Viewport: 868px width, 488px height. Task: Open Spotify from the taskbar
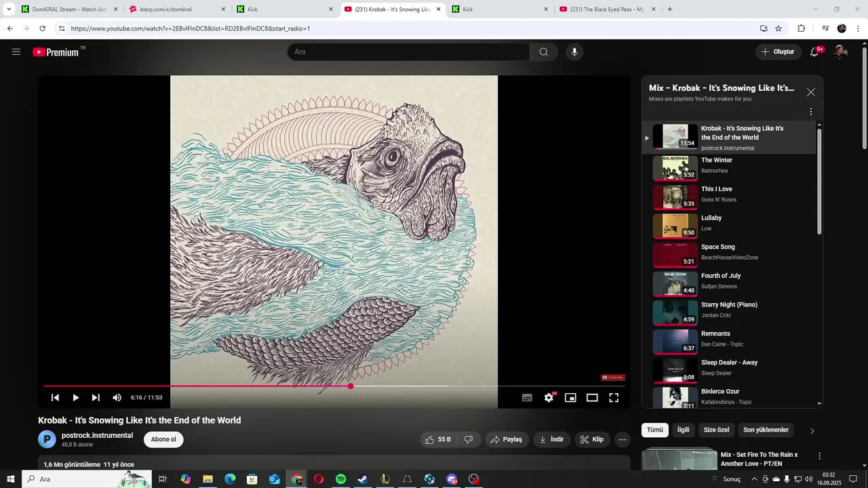tap(340, 479)
